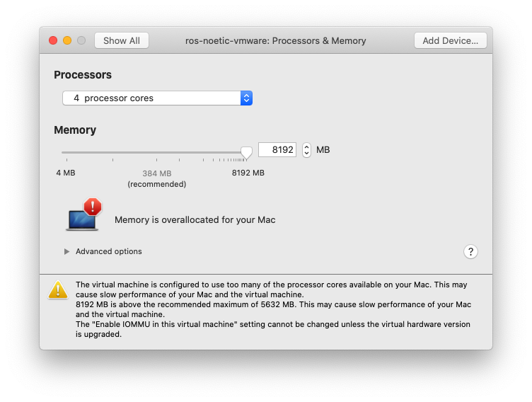The height and width of the screenshot is (402, 532).
Task: Click the yellow warning triangle icon
Action: [x=58, y=290]
